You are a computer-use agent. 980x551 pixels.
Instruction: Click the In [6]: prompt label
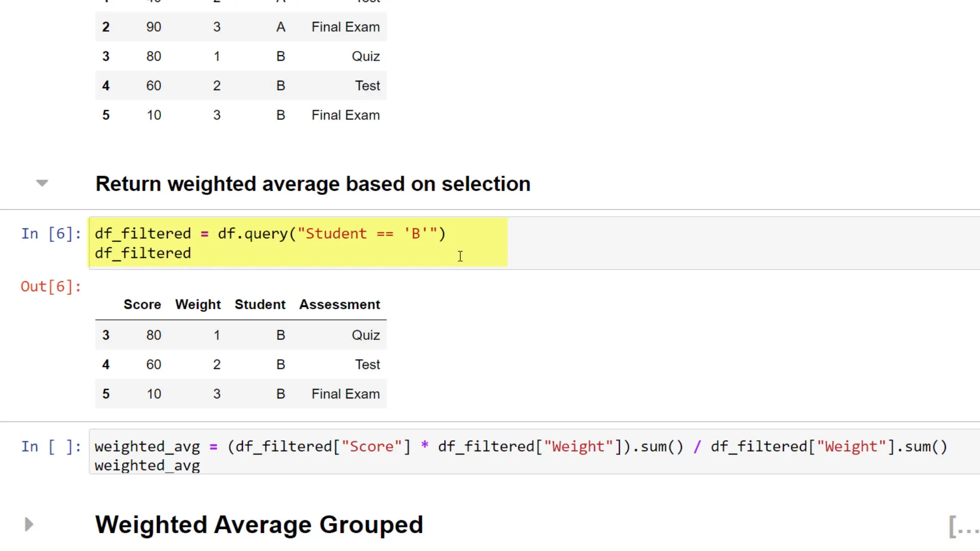click(51, 233)
